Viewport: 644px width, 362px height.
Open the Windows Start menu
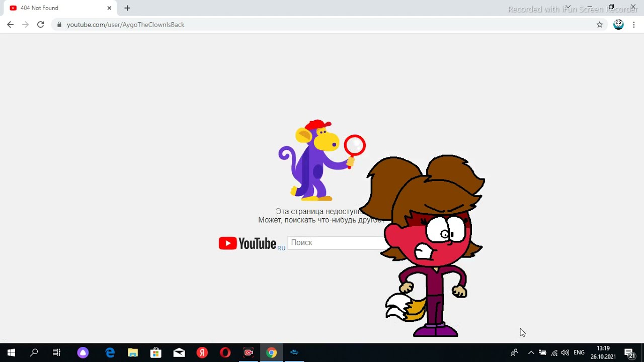[11, 352]
